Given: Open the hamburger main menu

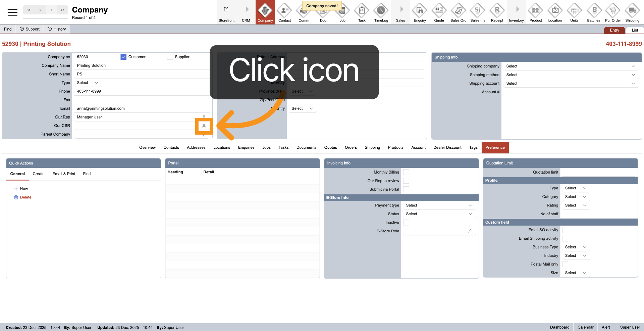Looking at the screenshot, I should click(12, 12).
